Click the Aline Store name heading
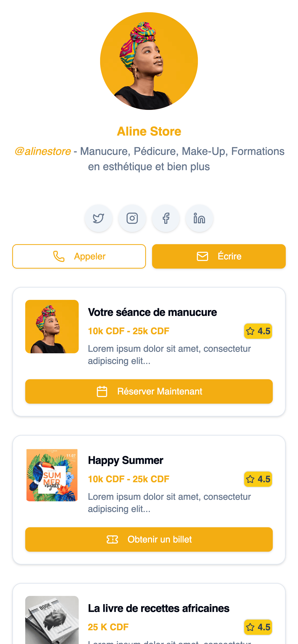 point(149,131)
